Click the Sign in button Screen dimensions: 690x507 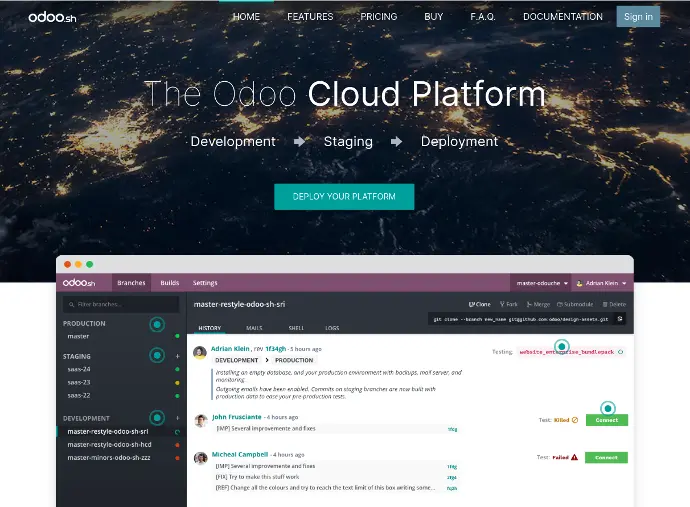638,17
